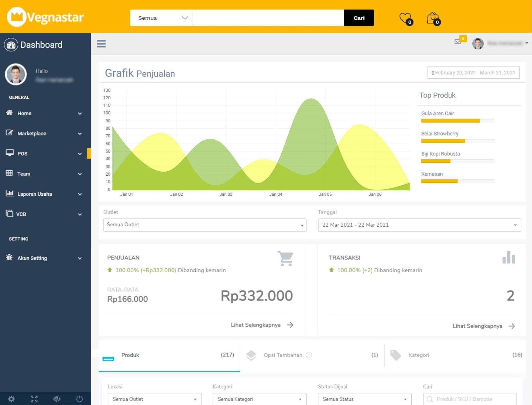
Task: Open the Semua Outlet dropdown under Outlet
Action: pos(204,225)
